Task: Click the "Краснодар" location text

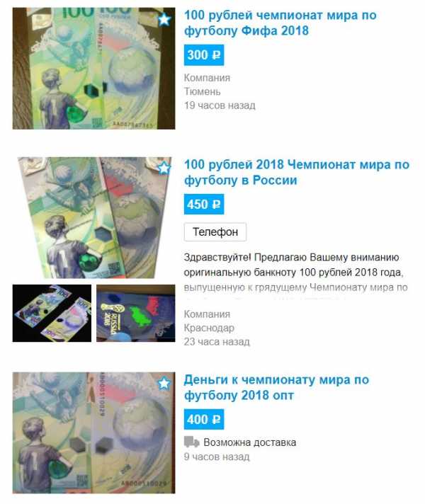Action: tap(209, 328)
